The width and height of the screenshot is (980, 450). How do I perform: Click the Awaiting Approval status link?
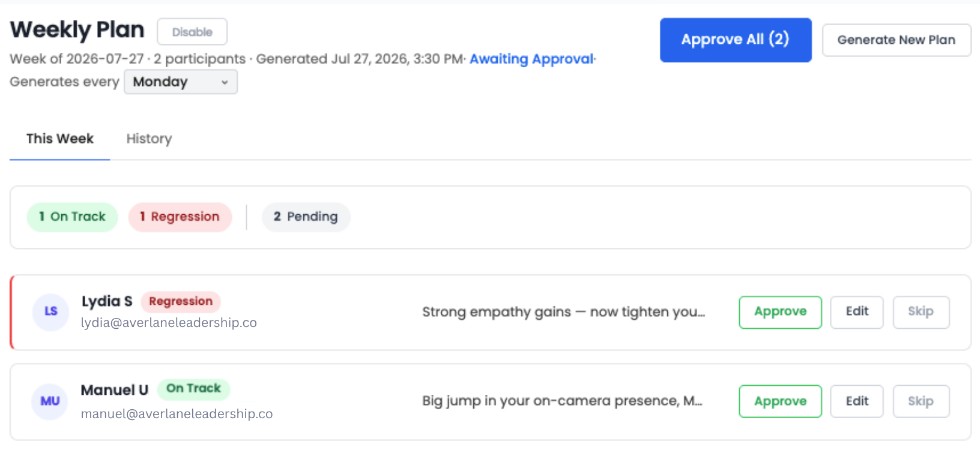click(531, 59)
